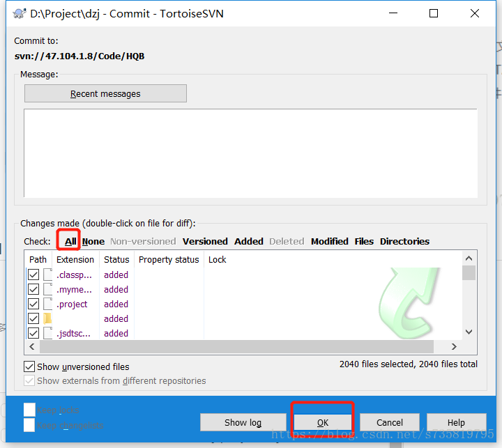The image size is (502, 448).
Task: Check All files link
Action: point(70,241)
